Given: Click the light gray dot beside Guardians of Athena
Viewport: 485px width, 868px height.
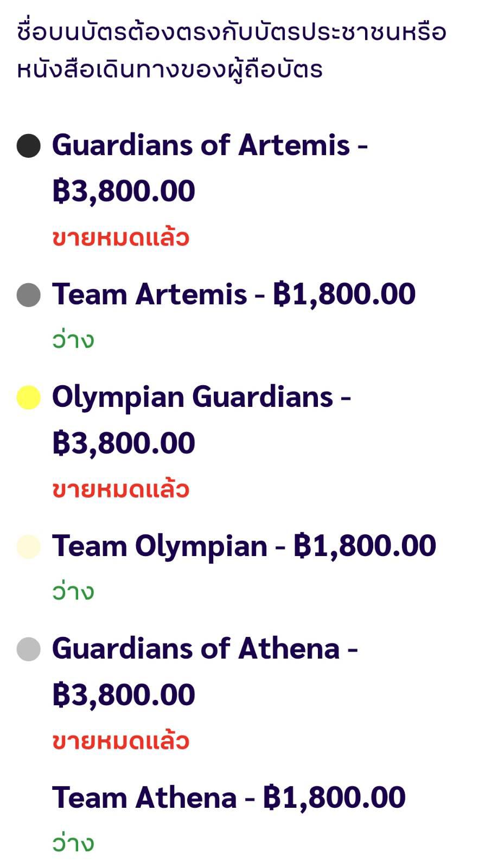Looking at the screenshot, I should (29, 649).
